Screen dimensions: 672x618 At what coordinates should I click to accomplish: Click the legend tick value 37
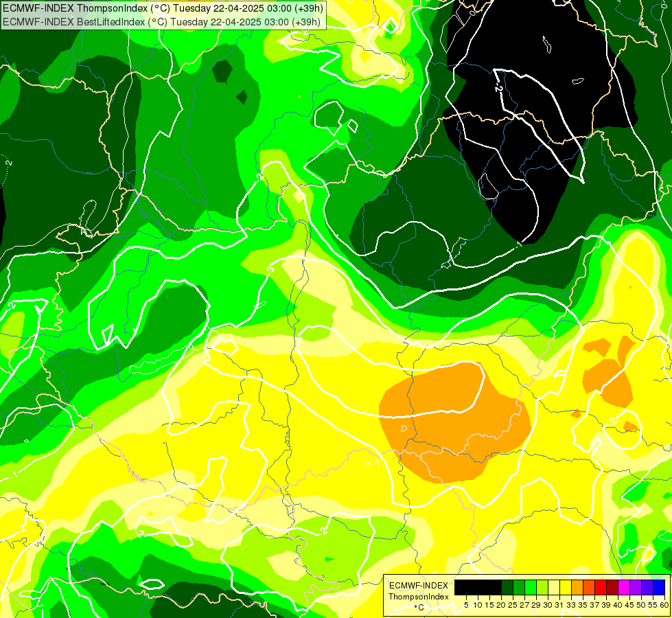(594, 605)
